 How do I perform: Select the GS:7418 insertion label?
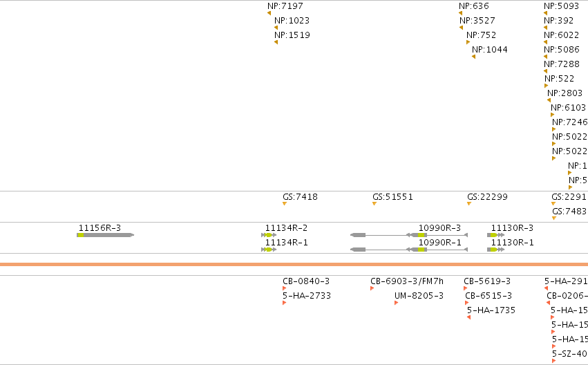click(300, 197)
